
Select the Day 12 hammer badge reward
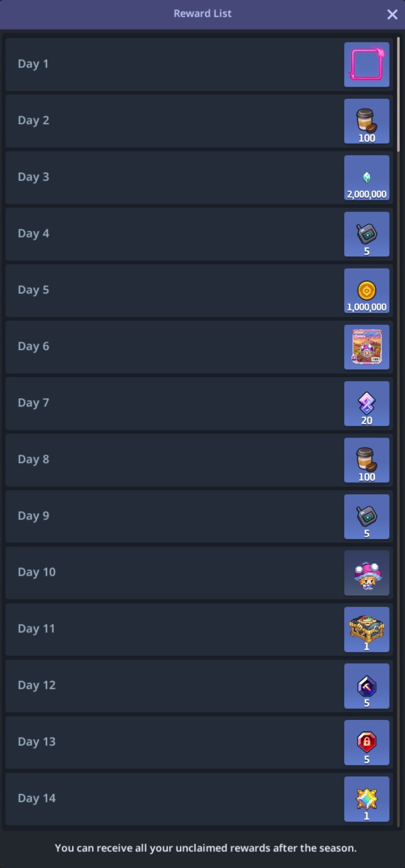366,686
